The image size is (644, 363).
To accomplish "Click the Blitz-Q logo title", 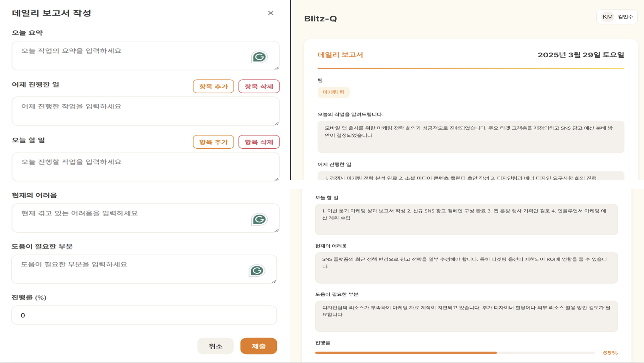I will coord(321,19).
